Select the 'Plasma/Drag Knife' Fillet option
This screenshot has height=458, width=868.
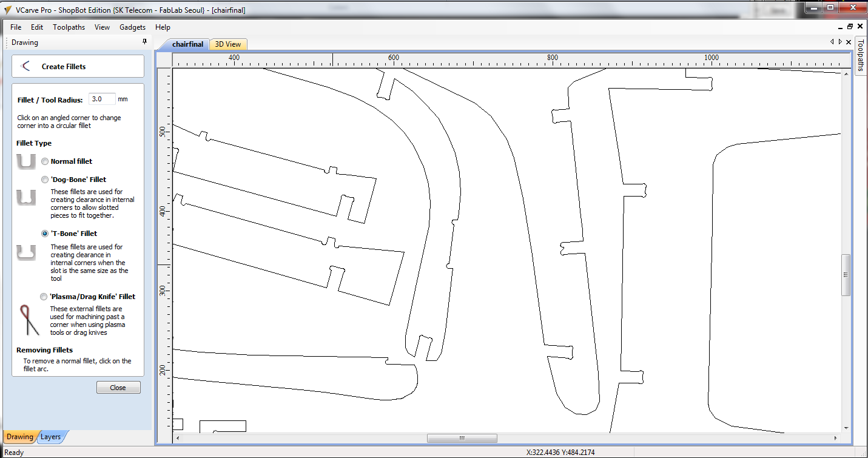coord(44,297)
